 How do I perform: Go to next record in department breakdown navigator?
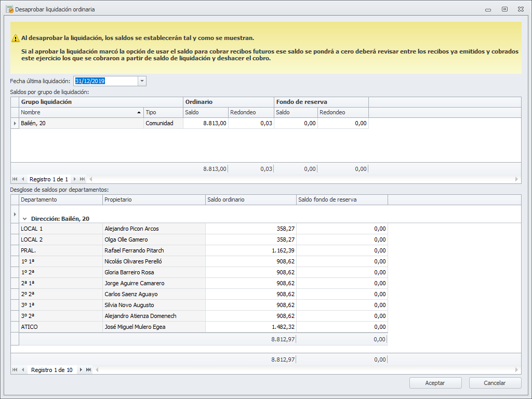81,370
